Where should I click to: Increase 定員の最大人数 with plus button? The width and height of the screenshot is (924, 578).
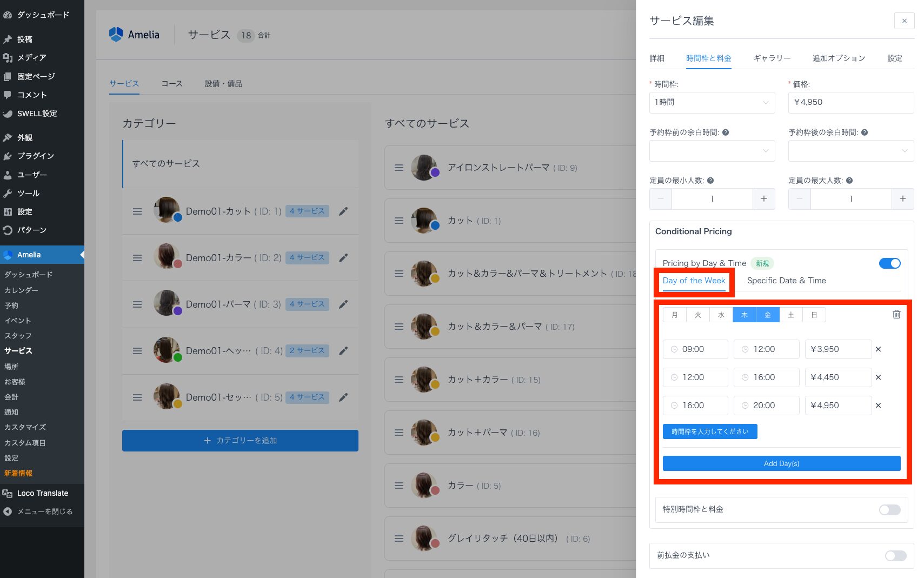[902, 199]
